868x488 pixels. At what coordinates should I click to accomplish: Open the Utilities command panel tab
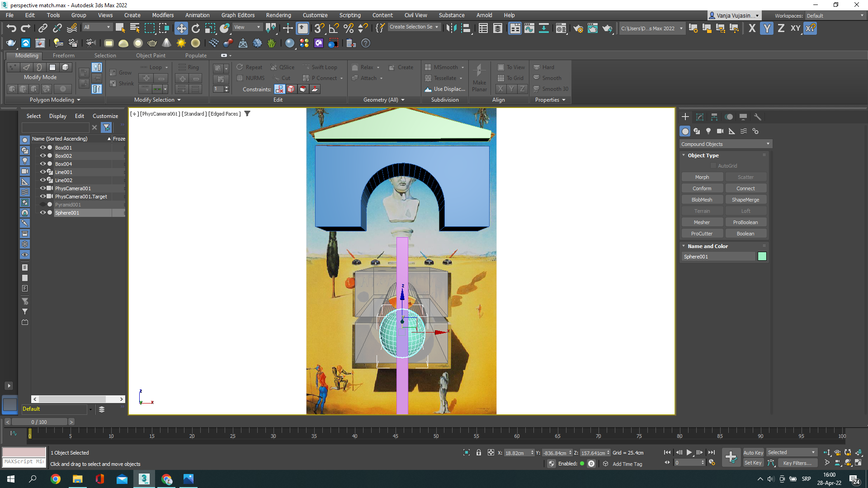758,117
